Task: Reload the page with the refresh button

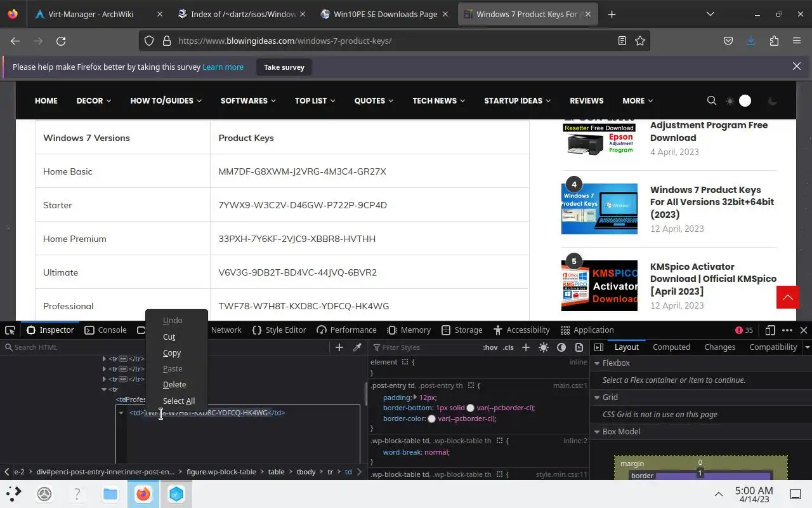Action: (x=61, y=41)
